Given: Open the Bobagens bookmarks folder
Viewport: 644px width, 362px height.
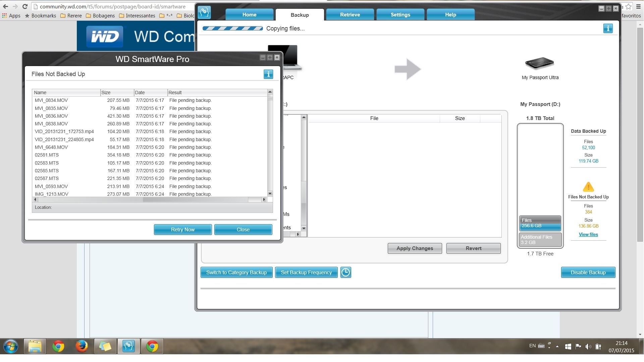Looking at the screenshot, I should click(x=100, y=15).
